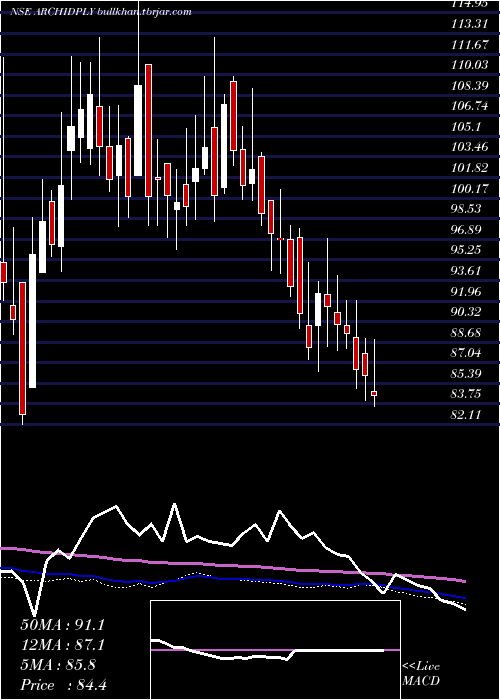This screenshot has height=700, width=500.
Task: Click the 96.89 price axis label
Action: pyautogui.click(x=465, y=229)
